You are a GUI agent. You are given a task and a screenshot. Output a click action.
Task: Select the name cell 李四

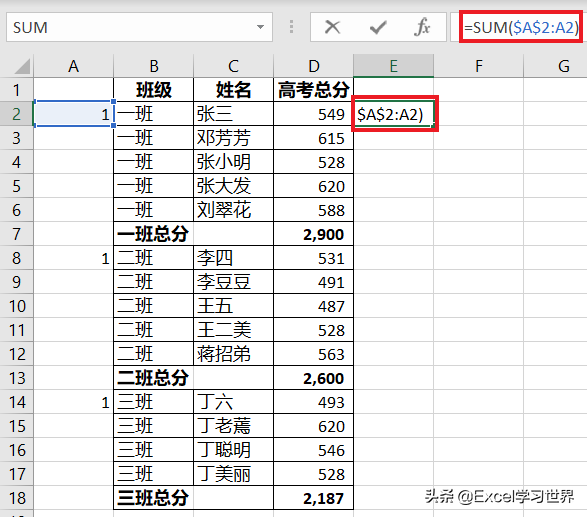point(233,258)
